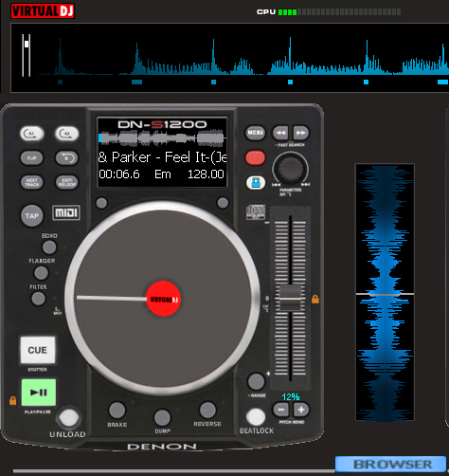Open the MIDI settings icon

click(66, 212)
